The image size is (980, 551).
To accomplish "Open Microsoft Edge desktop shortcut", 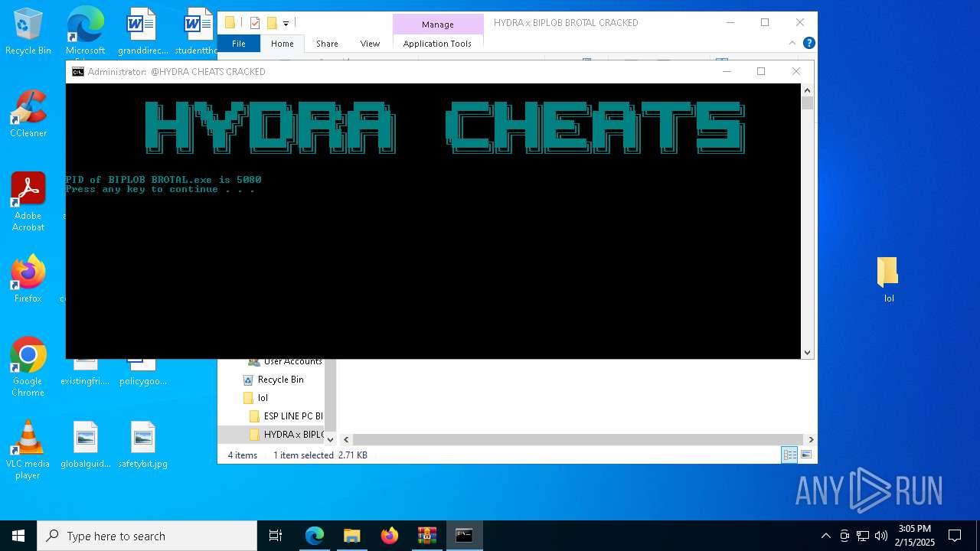I will click(x=85, y=31).
